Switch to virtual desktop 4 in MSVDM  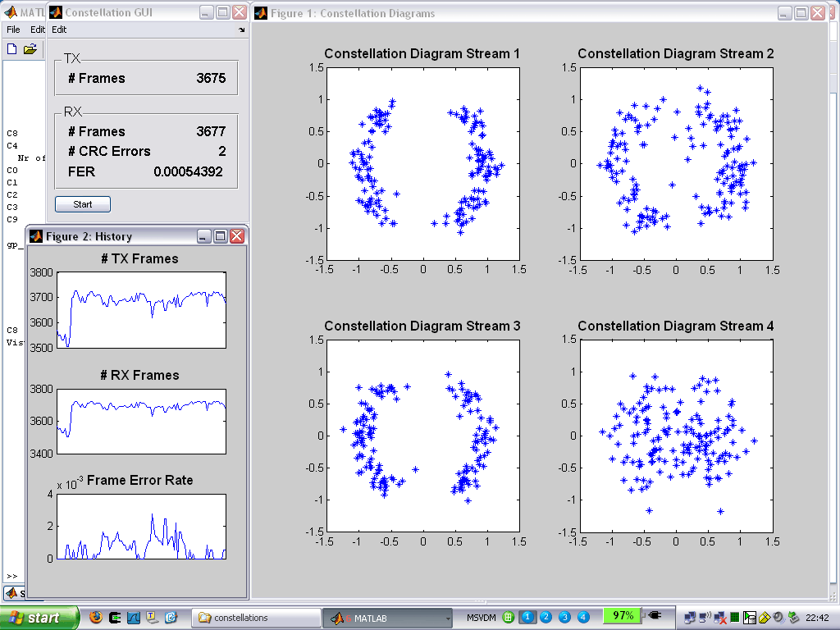(583, 617)
